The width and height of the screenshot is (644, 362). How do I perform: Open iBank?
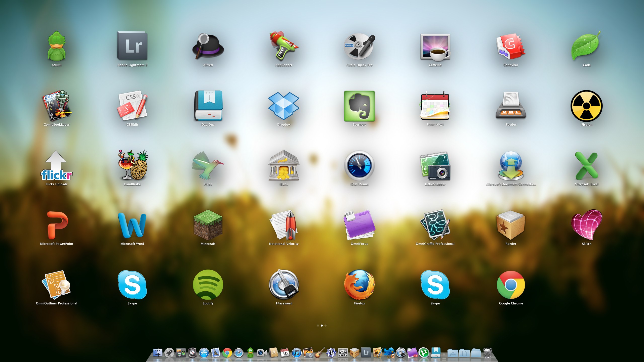[x=284, y=165]
